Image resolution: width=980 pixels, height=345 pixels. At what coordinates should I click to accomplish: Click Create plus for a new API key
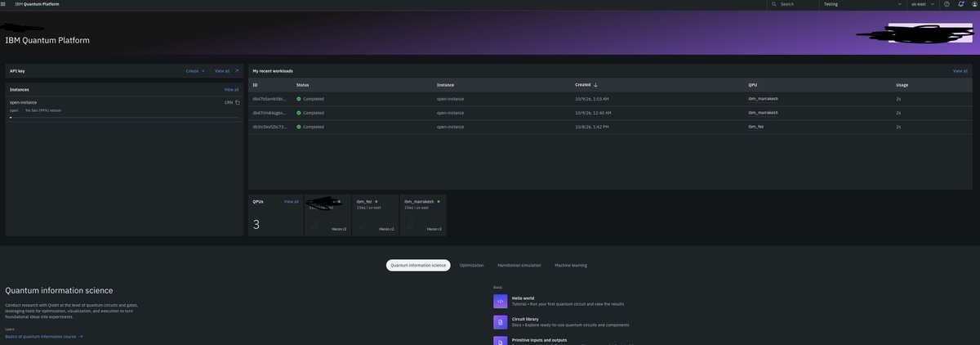tap(195, 71)
